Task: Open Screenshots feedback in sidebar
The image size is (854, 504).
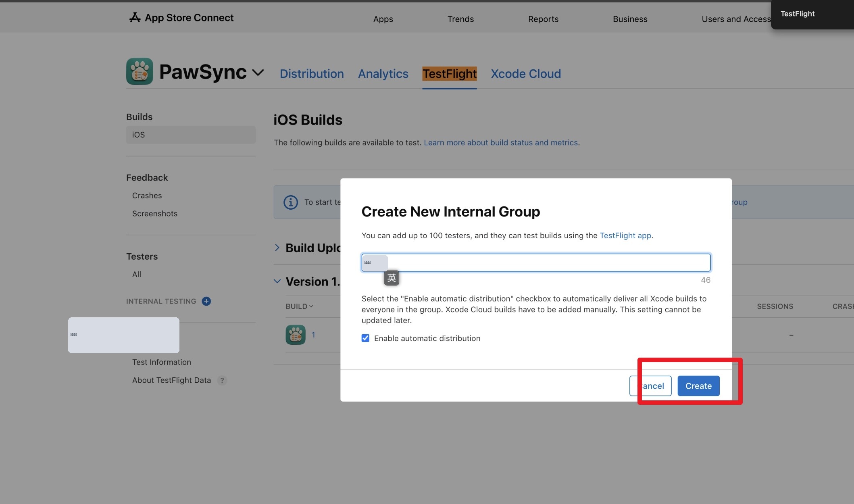Action: [155, 214]
